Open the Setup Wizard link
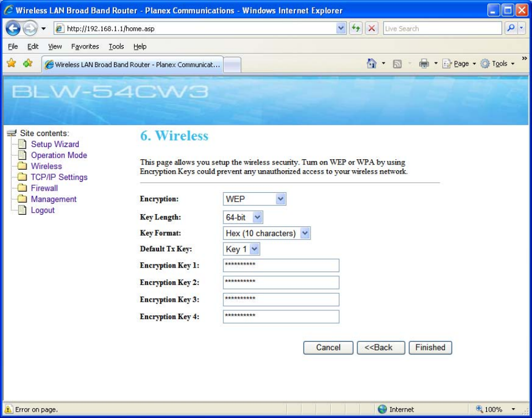Viewport: 532px width, 418px height. point(55,144)
